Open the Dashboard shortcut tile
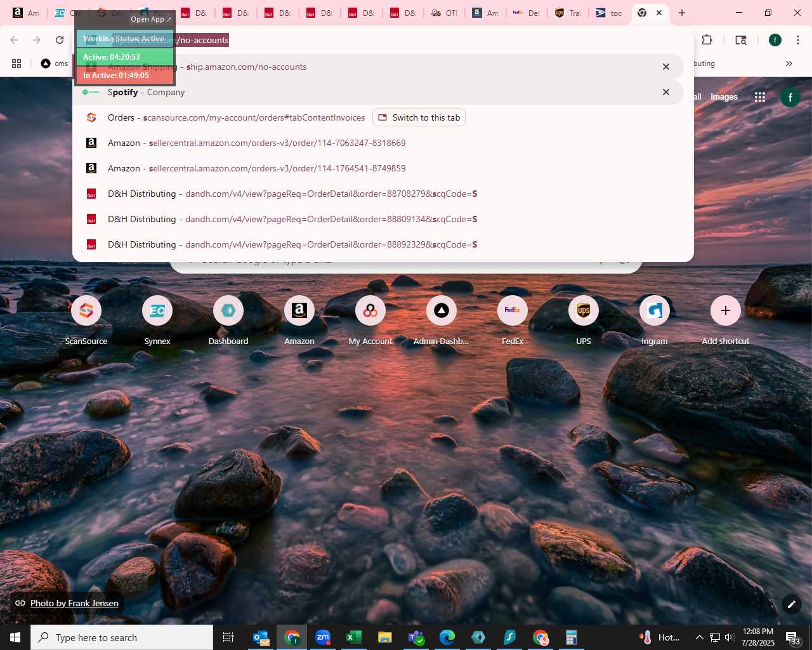This screenshot has height=650, width=812. click(x=228, y=321)
